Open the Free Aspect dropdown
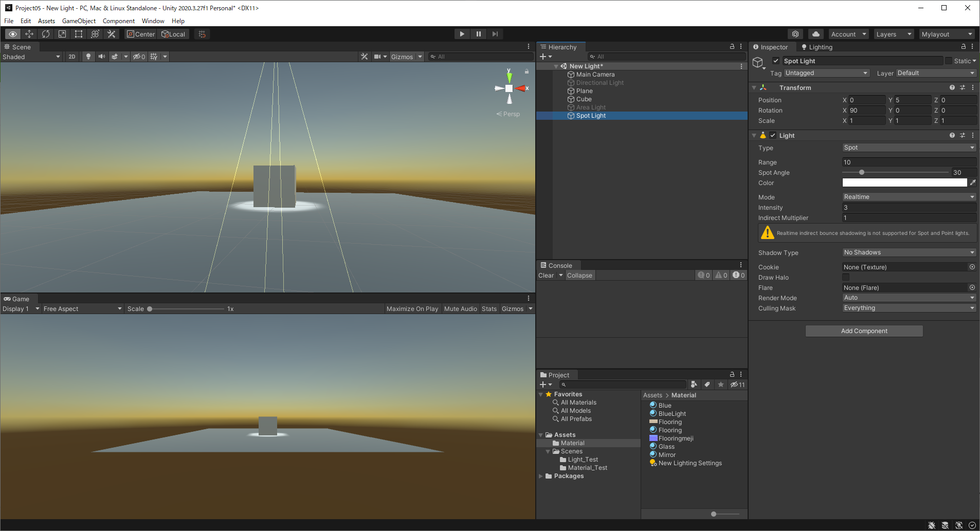 (83, 308)
